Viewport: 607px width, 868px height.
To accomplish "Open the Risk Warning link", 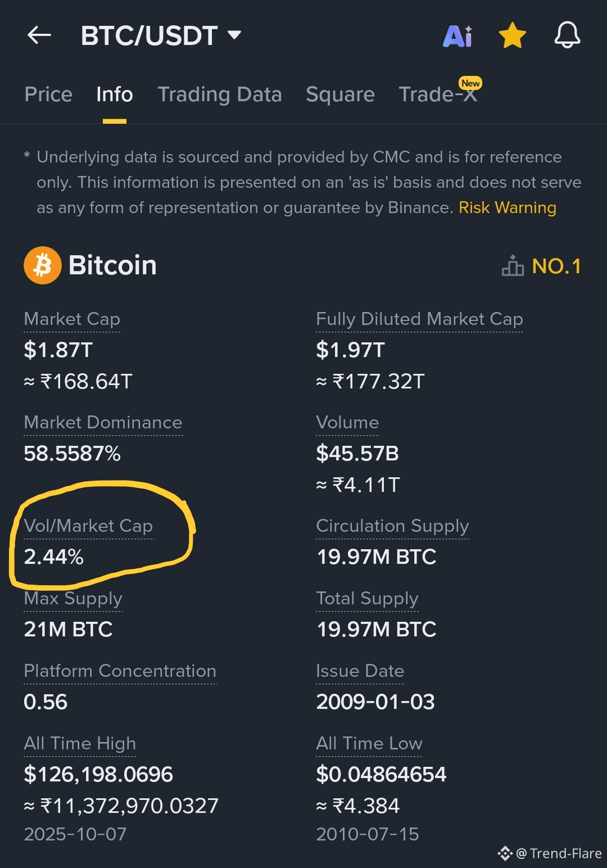I will coord(507,208).
